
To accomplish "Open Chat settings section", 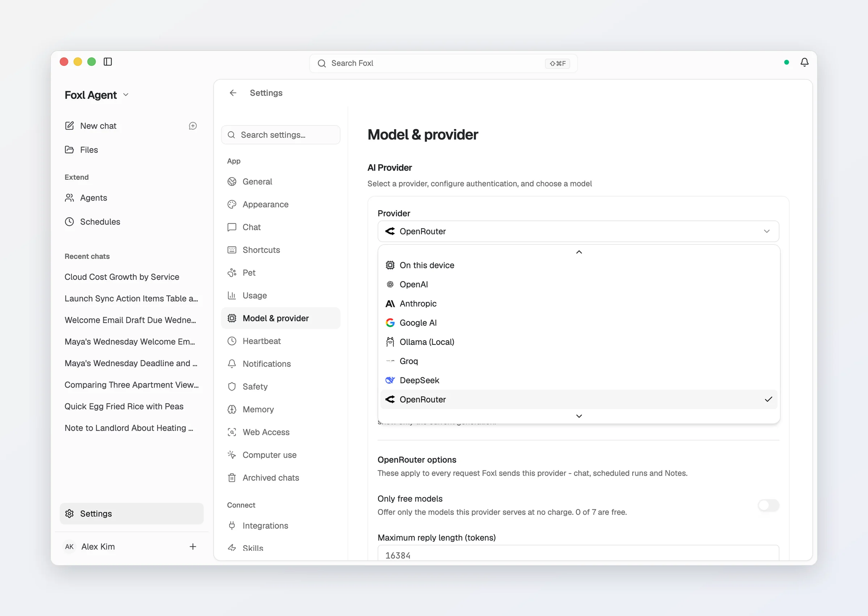I will tap(281, 227).
